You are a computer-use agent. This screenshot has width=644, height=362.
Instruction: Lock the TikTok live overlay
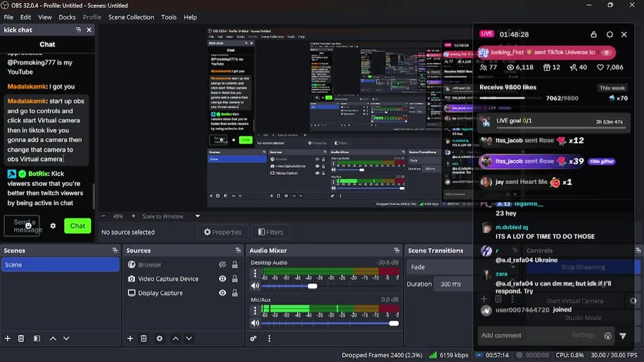click(594, 34)
